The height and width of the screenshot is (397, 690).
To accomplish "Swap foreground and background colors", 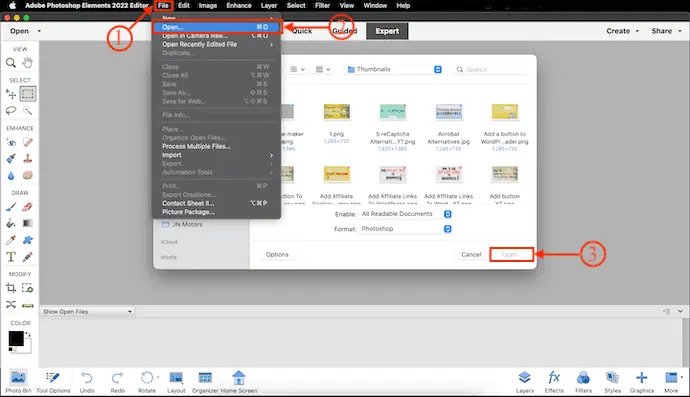I will (28, 335).
